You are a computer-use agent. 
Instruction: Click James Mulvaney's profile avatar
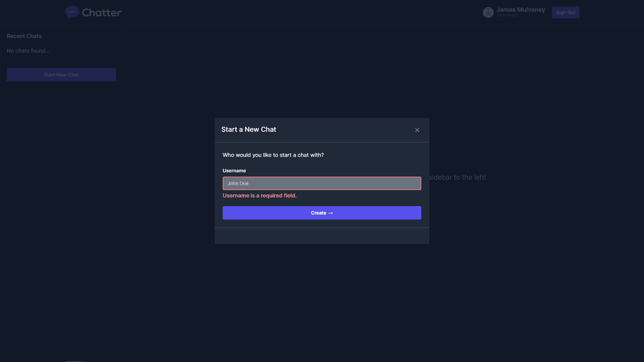click(x=488, y=12)
